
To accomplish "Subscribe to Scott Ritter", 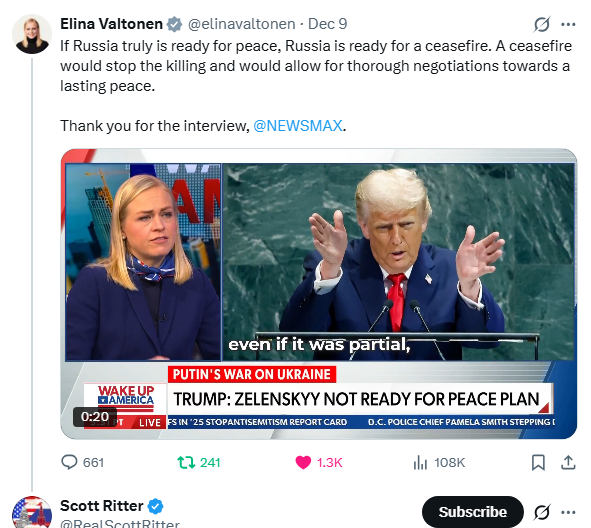I will click(473, 512).
